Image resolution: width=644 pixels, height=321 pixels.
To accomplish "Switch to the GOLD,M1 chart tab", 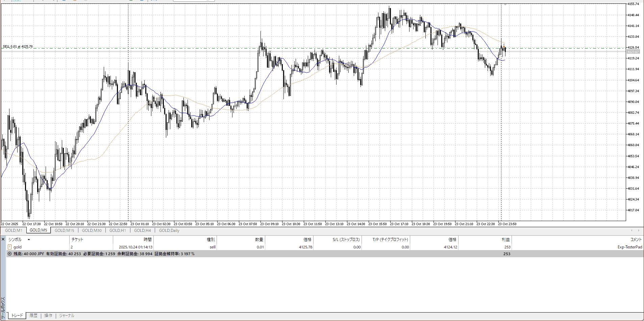I will point(14,231).
